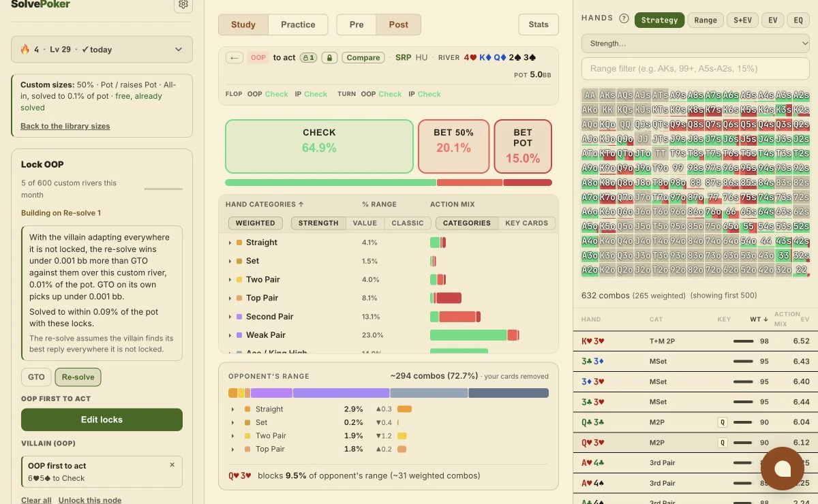
Task: Open settings with the gear icon
Action: pyautogui.click(x=183, y=5)
